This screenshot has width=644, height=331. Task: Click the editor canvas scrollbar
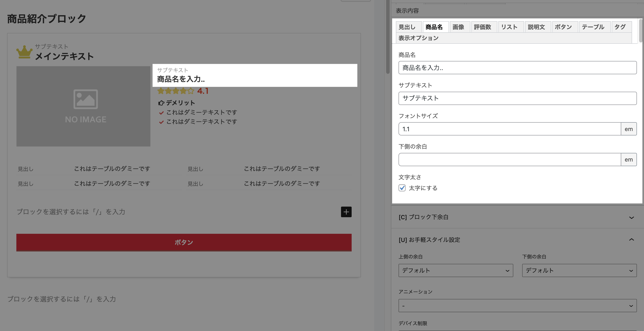coord(388,37)
